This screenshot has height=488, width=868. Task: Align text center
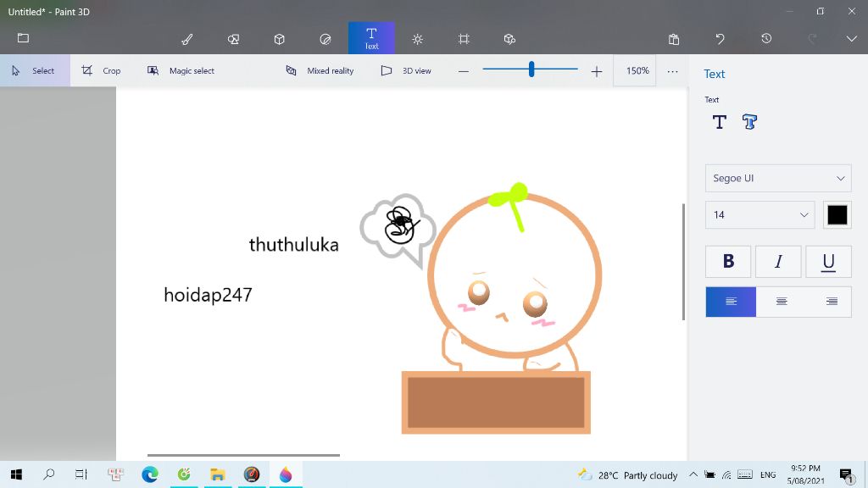(x=781, y=302)
